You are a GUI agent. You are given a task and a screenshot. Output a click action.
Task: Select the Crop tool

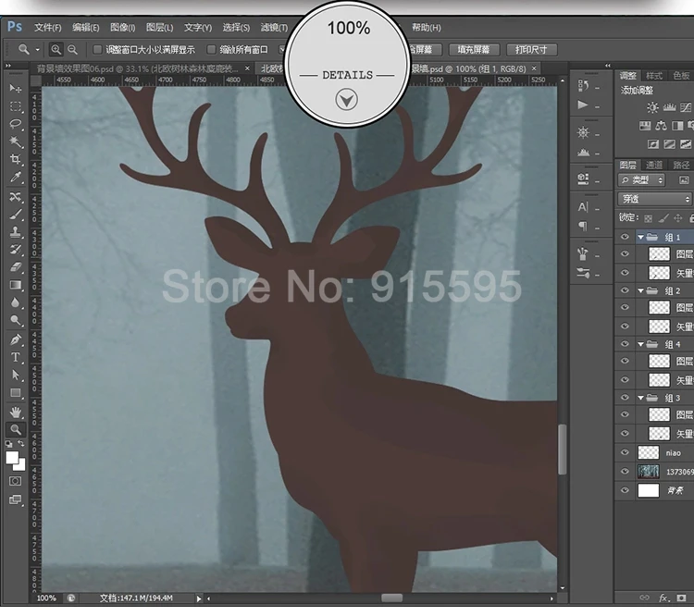click(16, 159)
